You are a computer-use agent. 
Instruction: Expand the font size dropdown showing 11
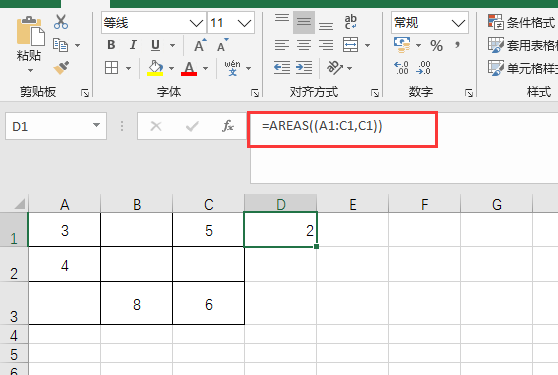[x=231, y=23]
